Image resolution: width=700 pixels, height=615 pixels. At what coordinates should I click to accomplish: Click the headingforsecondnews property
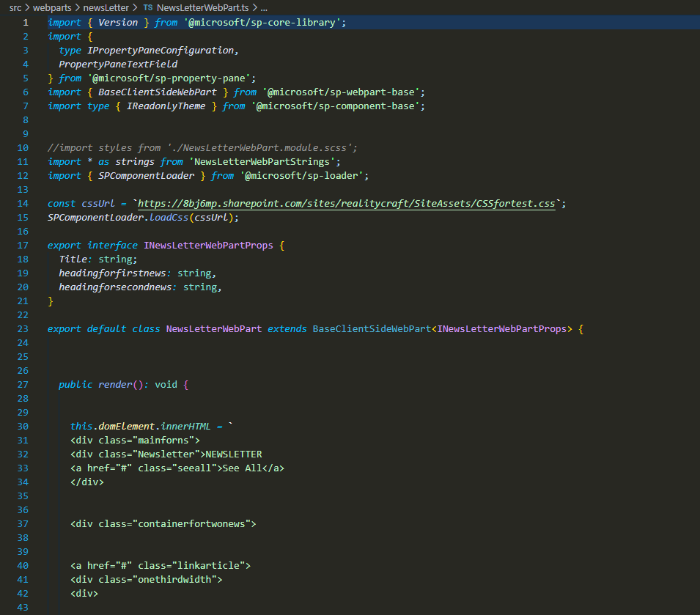coord(115,287)
